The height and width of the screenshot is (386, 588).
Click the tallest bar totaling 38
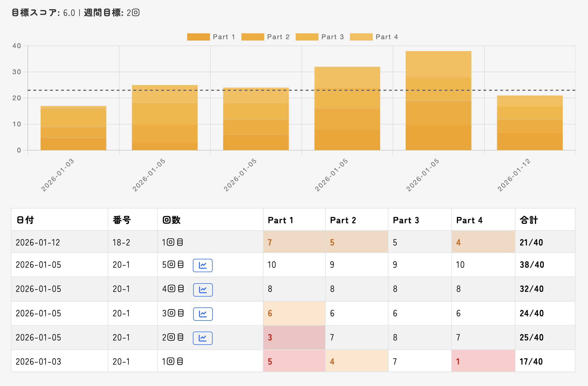438,101
